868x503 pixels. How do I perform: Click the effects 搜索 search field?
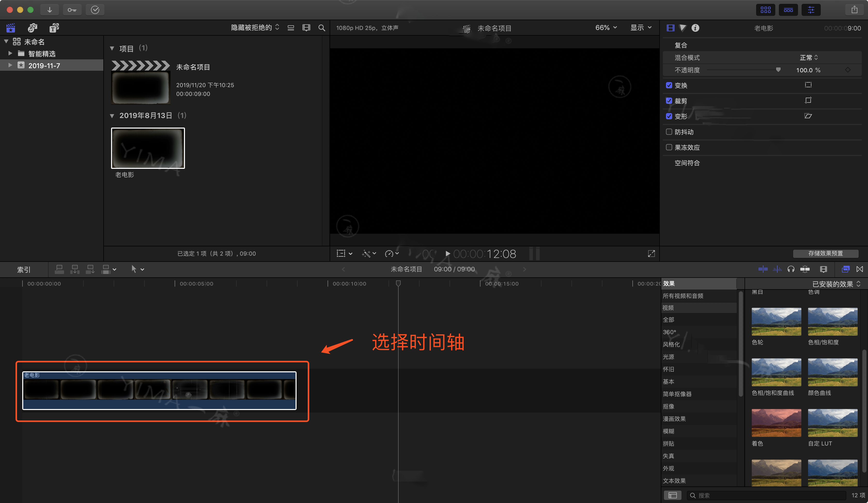(767, 495)
